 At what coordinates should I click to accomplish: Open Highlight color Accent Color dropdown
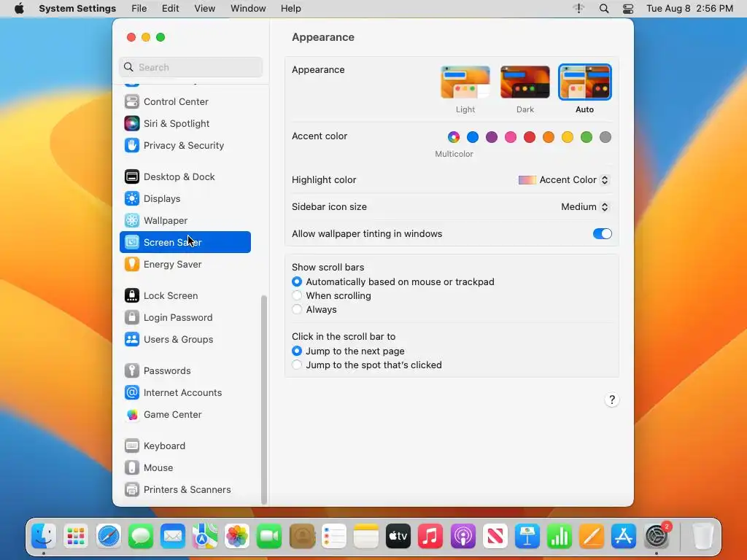coord(564,180)
